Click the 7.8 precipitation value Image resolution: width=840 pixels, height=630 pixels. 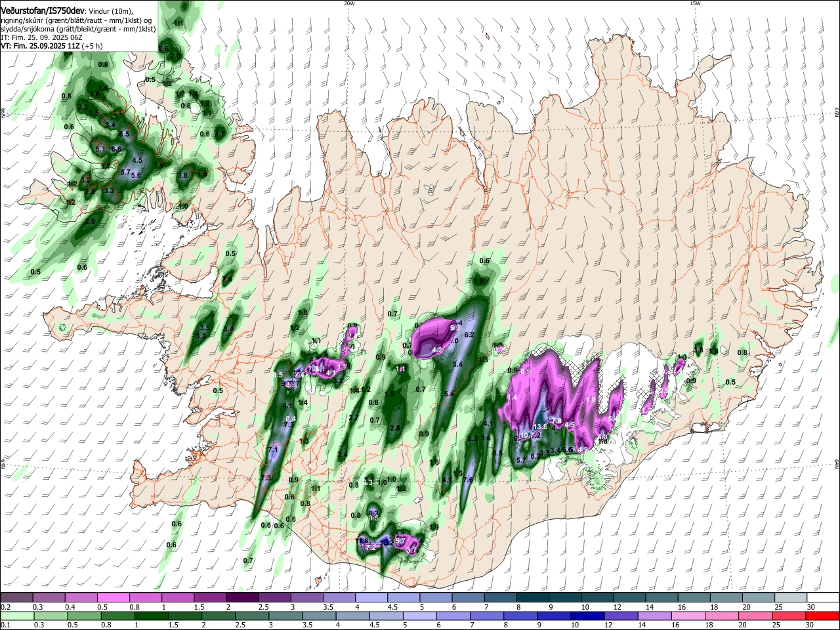pyautogui.click(x=556, y=421)
